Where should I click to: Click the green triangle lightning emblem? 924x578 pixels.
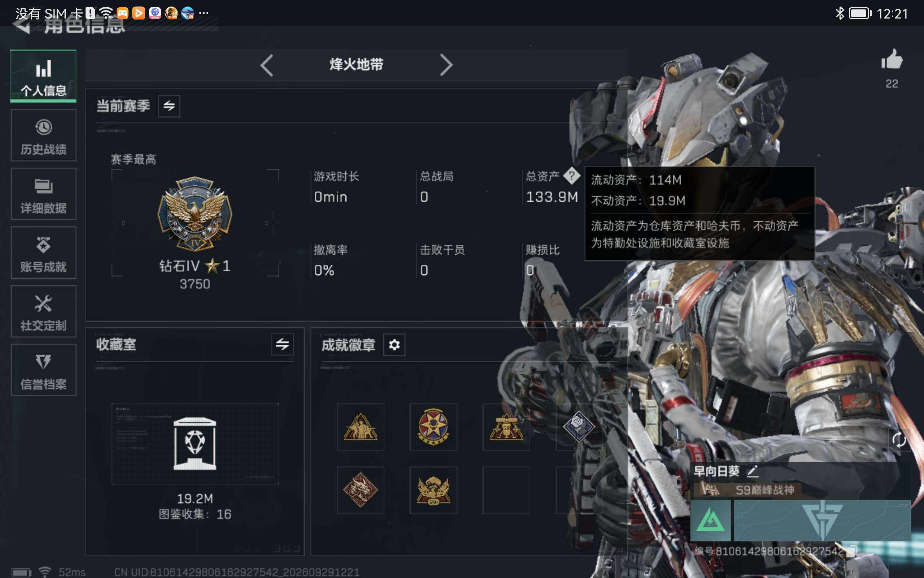[x=711, y=520]
